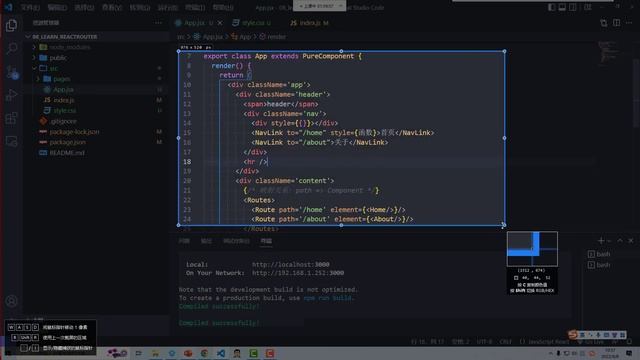Switch to the style.css editor tab
This screenshot has height=360, width=640.
(252, 23)
